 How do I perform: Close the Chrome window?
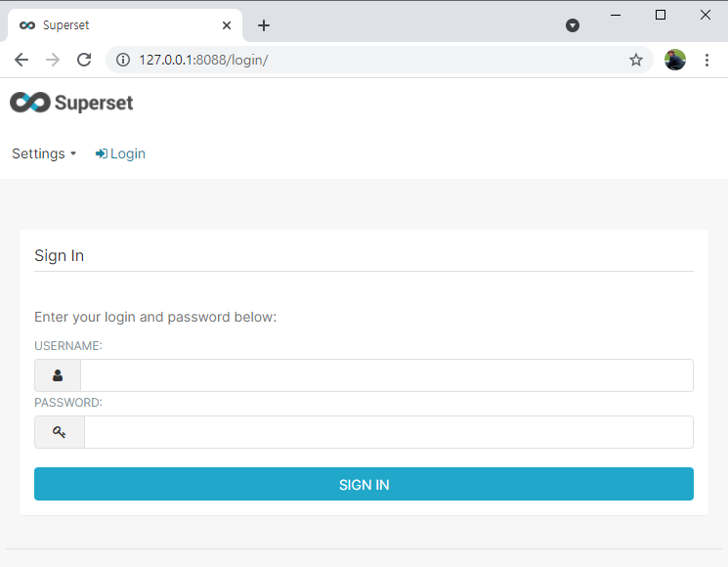tap(706, 15)
